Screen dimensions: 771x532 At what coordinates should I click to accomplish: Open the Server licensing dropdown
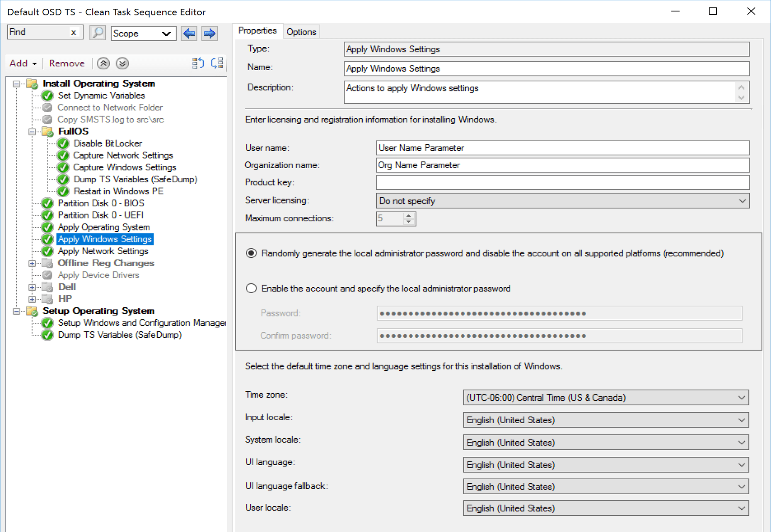[742, 201]
